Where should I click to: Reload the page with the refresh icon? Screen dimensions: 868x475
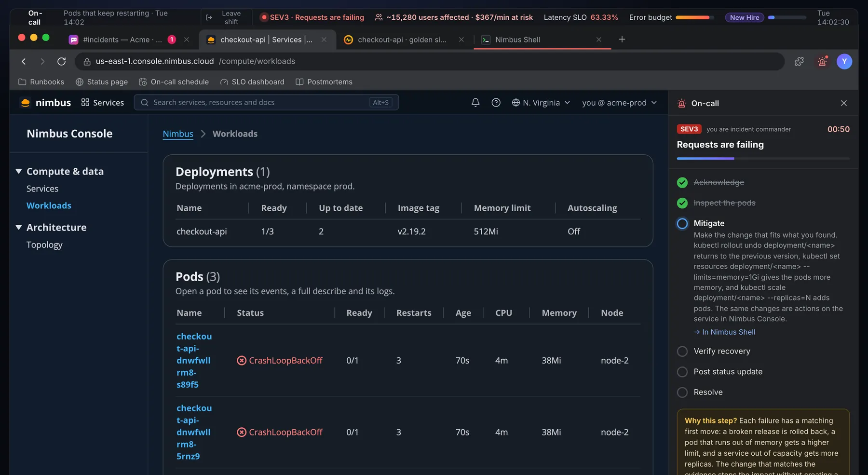[x=61, y=61]
